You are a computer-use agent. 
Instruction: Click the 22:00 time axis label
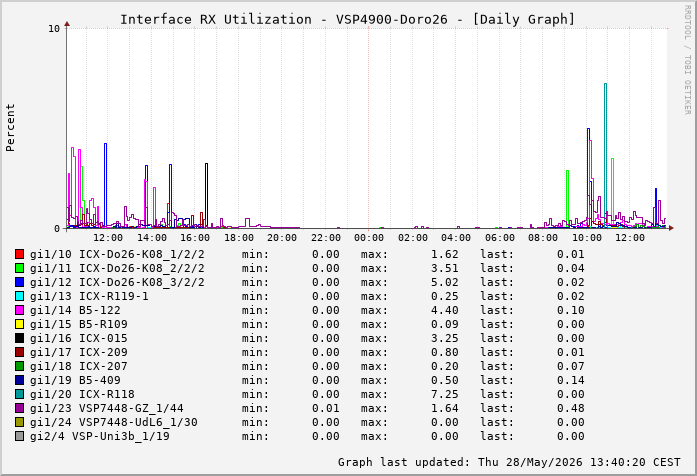(325, 238)
